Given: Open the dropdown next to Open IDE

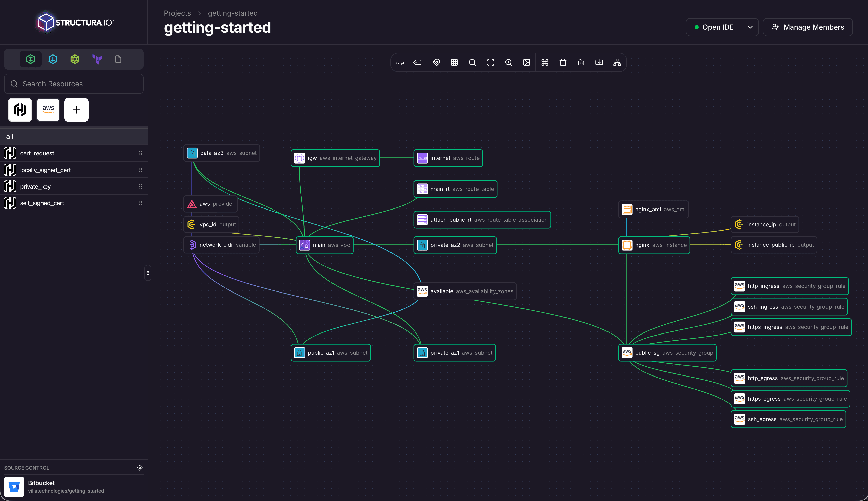Looking at the screenshot, I should [750, 27].
